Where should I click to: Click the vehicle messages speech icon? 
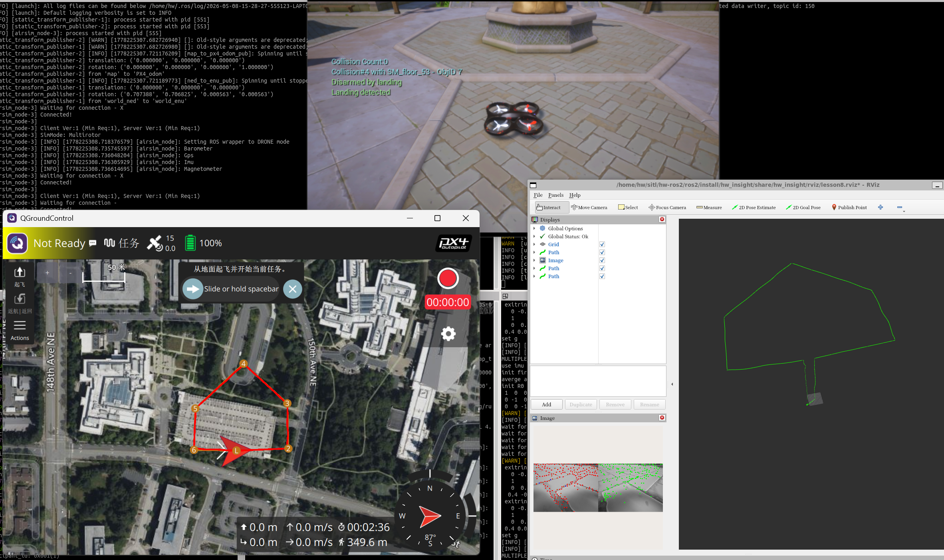tap(93, 243)
